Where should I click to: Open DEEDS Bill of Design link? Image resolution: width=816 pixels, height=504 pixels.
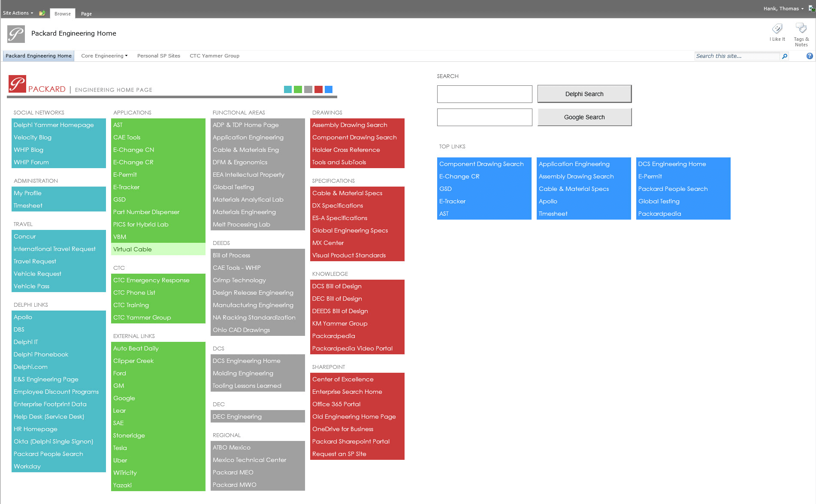tap(340, 311)
